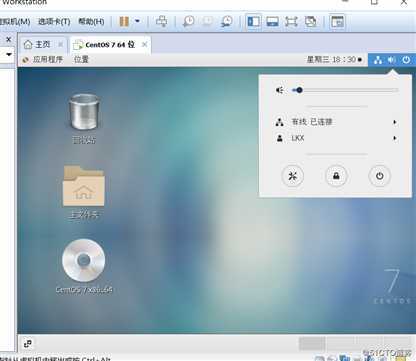Open the 虚拟机(M) menu
The height and width of the screenshot is (361, 416).
click(15, 22)
